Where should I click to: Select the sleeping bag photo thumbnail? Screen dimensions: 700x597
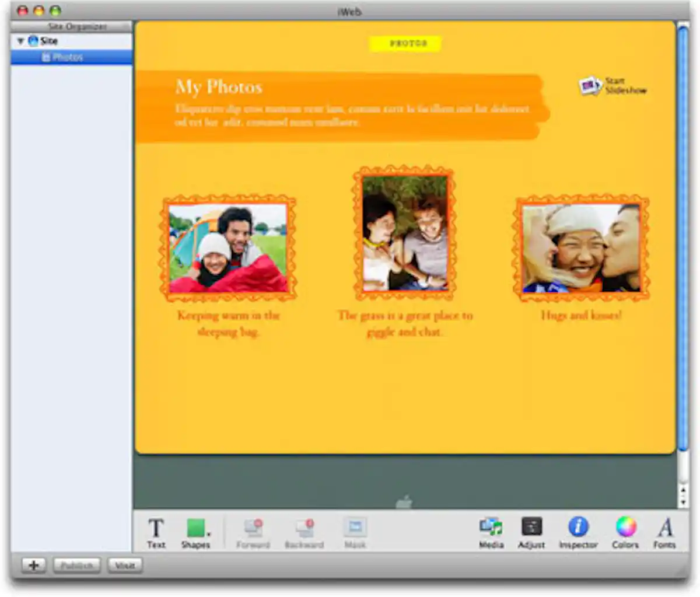pos(228,248)
